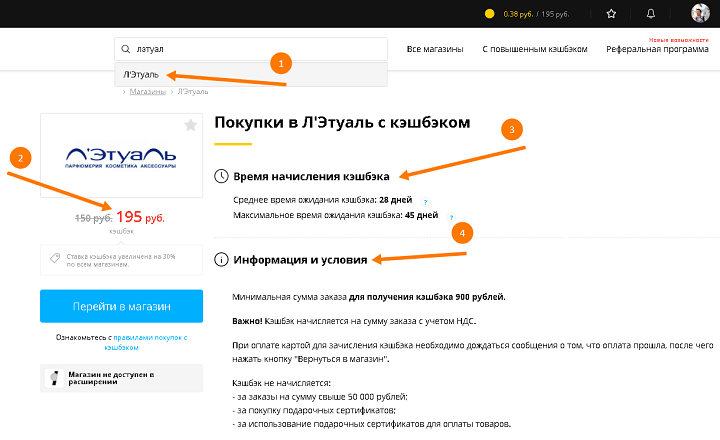Image resolution: width=720 pixels, height=440 pixels.
Task: Click heading Покупки в Л'Этуаль с кэшбэком
Action: 342,122
